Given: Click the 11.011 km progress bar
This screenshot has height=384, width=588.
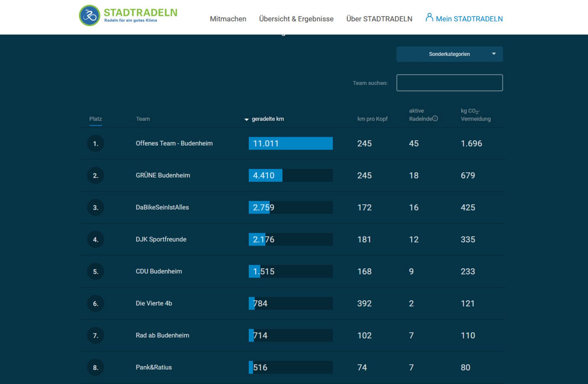Looking at the screenshot, I should click(x=290, y=143).
